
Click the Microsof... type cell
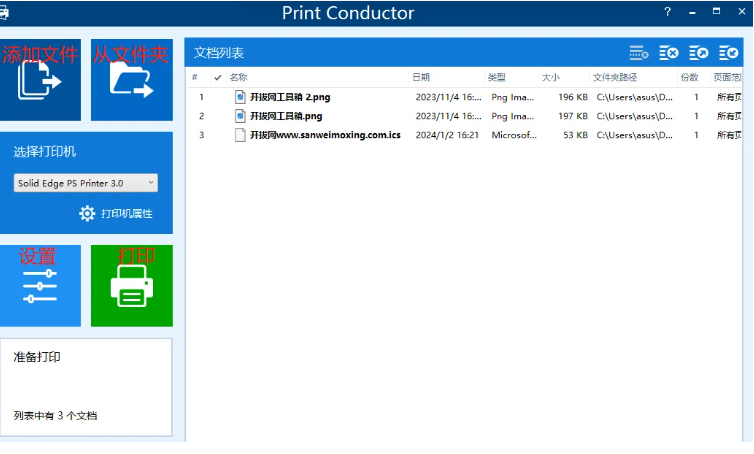[x=514, y=135]
